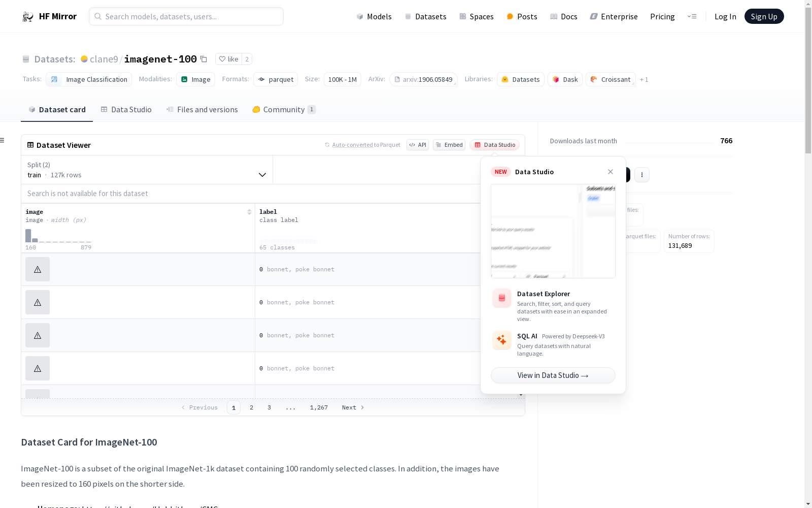Click the Data Studio preview image
Image resolution: width=812 pixels, height=508 pixels.
tap(553, 231)
